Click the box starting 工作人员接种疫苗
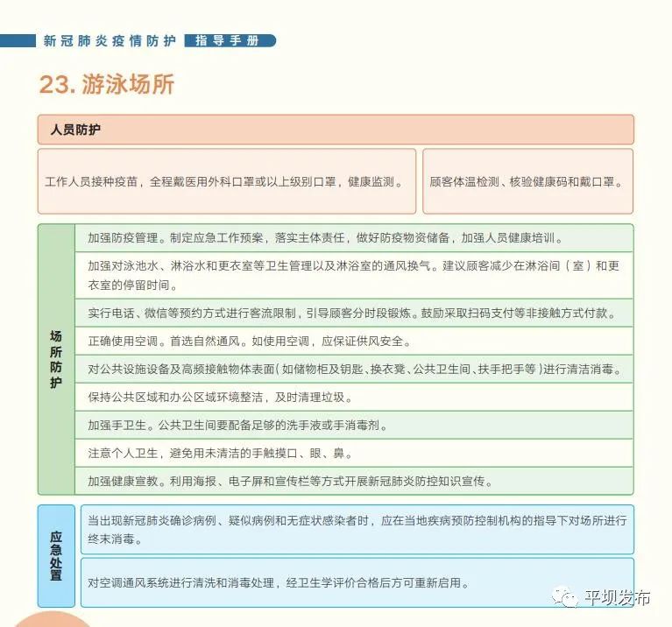The height and width of the screenshot is (627, 672). [x=227, y=181]
